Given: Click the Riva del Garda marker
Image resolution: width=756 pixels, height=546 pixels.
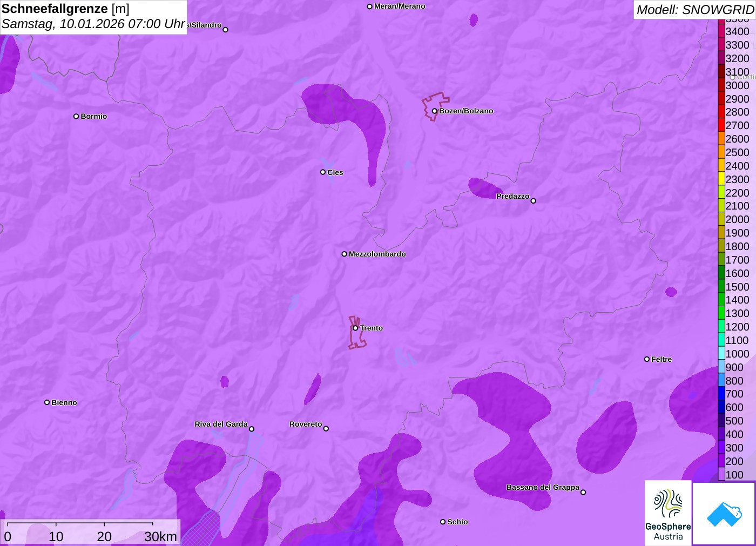Looking at the screenshot, I should pos(252,429).
